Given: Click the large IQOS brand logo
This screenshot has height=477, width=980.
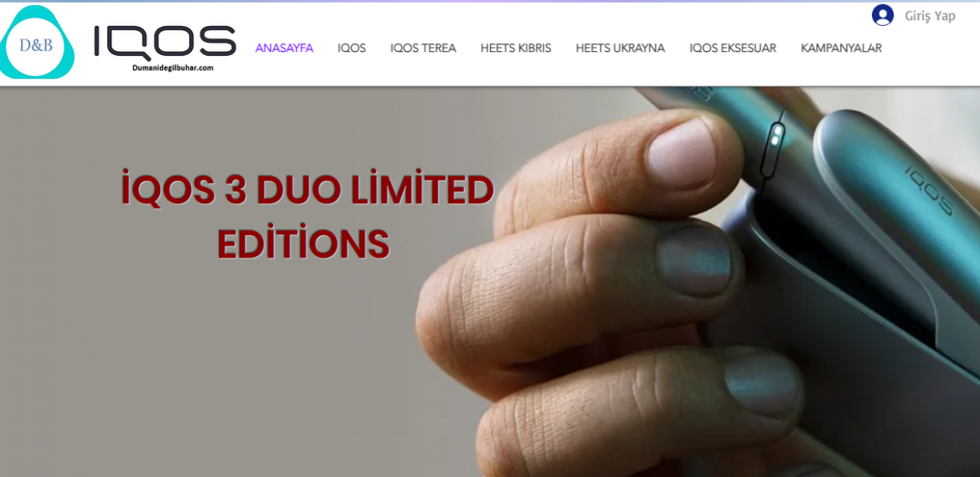Looking at the screenshot, I should tap(165, 43).
